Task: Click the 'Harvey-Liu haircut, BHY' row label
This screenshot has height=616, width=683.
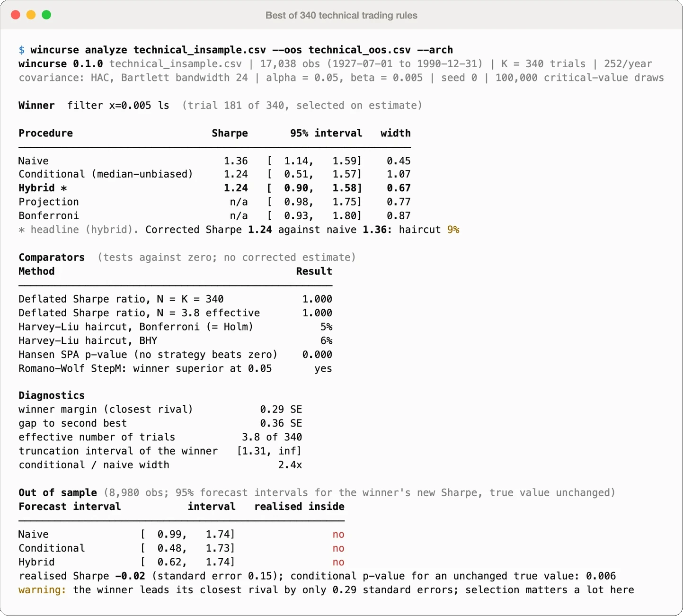Action: pos(88,340)
